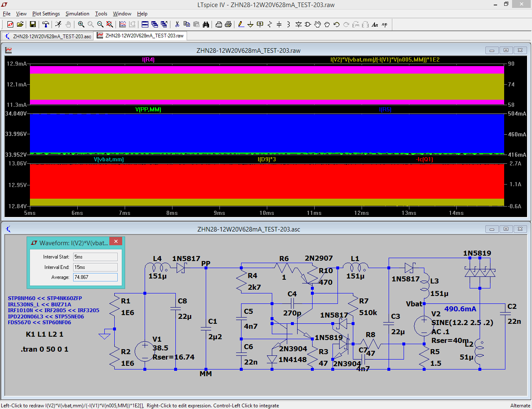Open Control Panel hammer icon
Image resolution: width=532 pixels, height=409 pixels.
pos(46,25)
